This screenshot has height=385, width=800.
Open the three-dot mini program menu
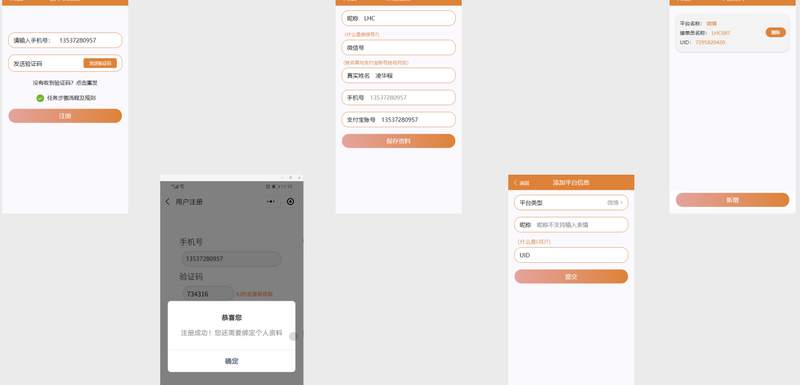[x=270, y=202]
